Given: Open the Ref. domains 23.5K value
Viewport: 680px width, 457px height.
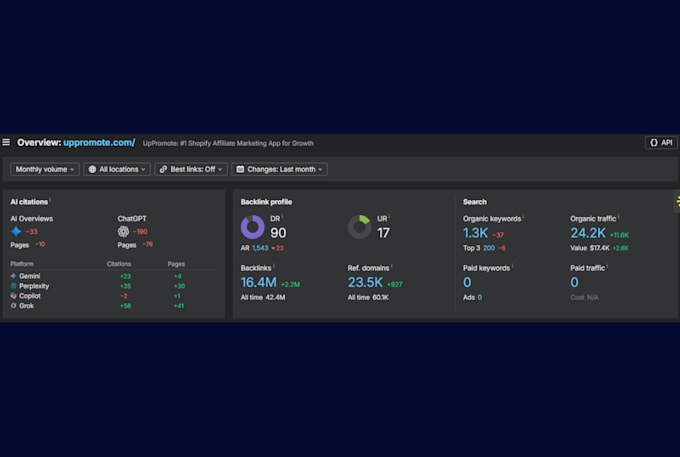Looking at the screenshot, I should click(x=365, y=283).
